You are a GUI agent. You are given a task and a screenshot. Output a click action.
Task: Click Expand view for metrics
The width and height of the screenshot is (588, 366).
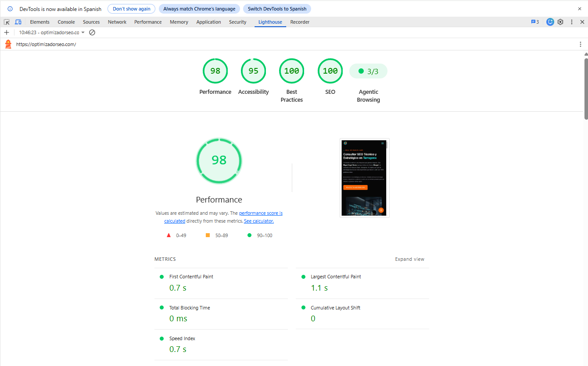410,259
